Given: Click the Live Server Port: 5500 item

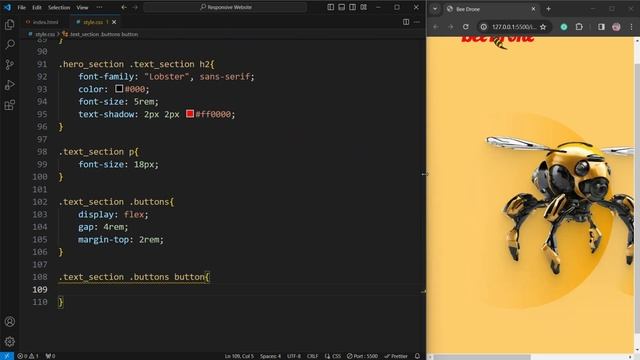Looking at the screenshot, I should 362,356.
